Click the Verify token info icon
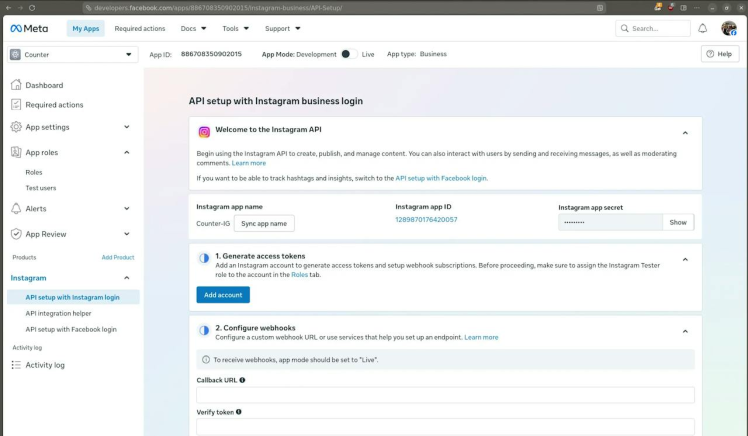 coord(239,412)
